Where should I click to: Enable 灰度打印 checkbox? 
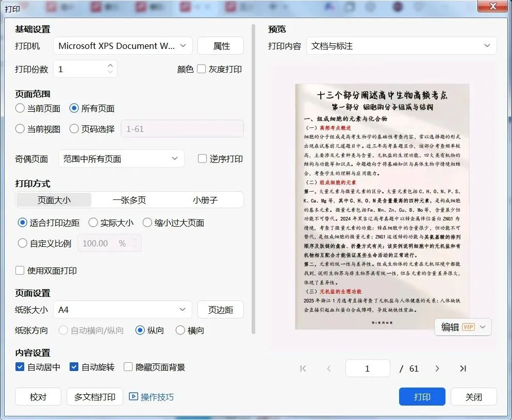click(x=202, y=69)
